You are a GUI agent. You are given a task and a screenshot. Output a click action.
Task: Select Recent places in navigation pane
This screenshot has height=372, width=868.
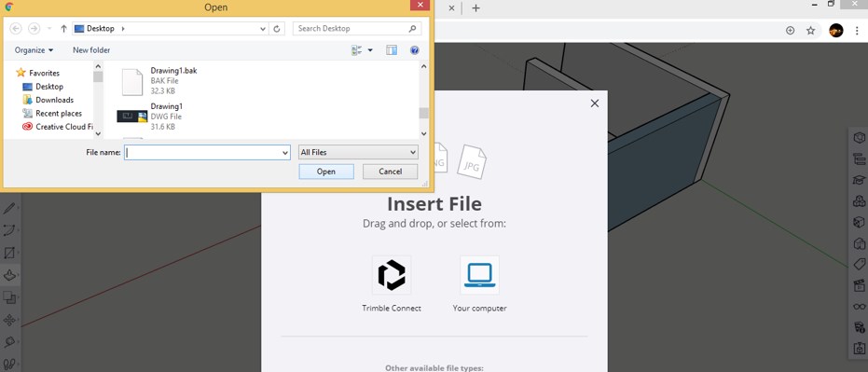tap(52, 113)
